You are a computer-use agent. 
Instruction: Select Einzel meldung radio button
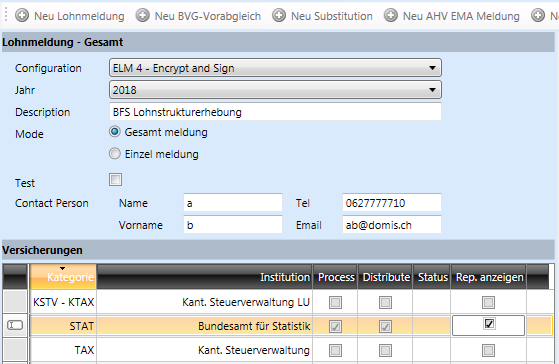[115, 154]
